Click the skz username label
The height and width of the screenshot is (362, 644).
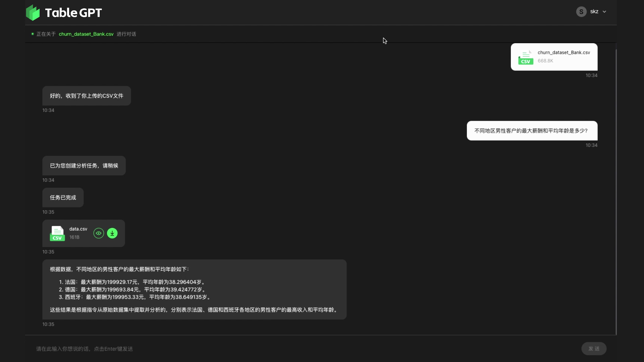coord(594,12)
